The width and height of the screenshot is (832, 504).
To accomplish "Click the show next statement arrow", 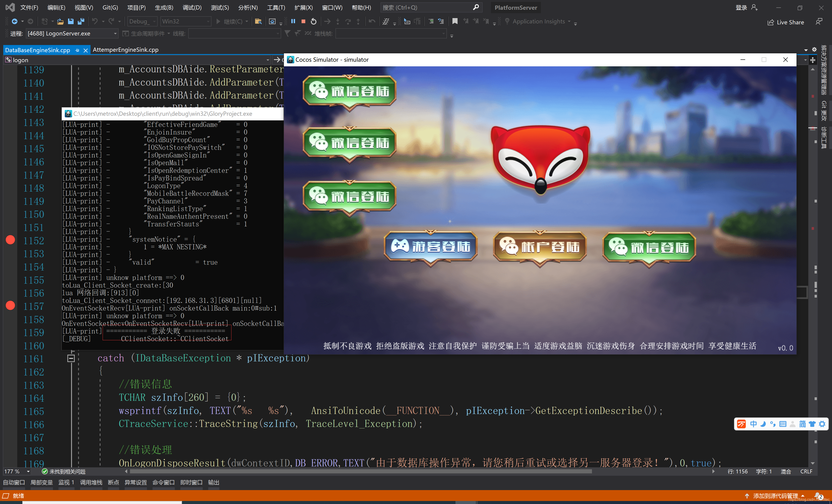I will click(x=327, y=21).
